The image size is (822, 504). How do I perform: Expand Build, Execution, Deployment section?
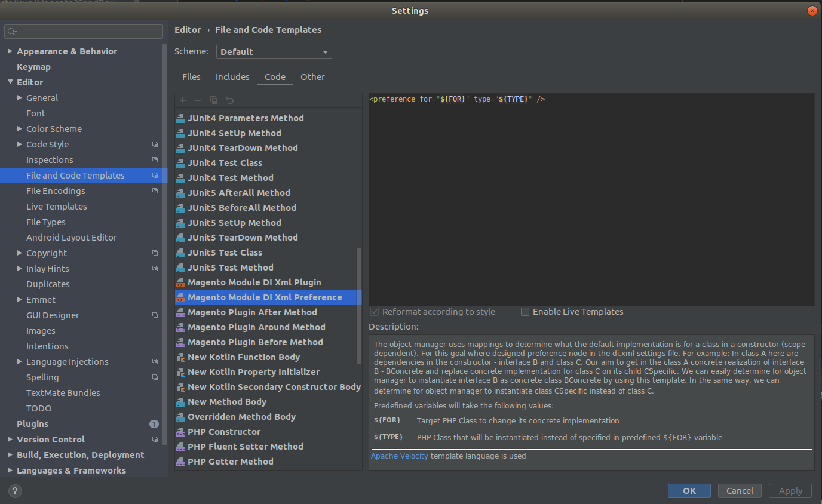pyautogui.click(x=10, y=455)
